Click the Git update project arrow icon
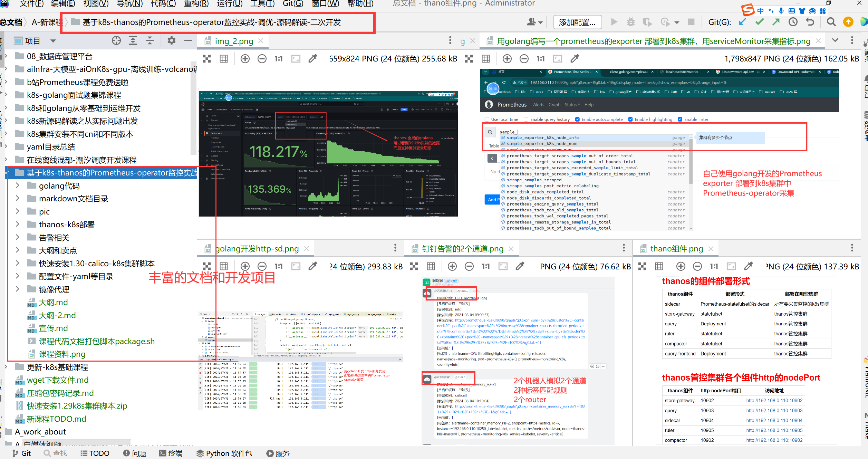 (x=742, y=22)
